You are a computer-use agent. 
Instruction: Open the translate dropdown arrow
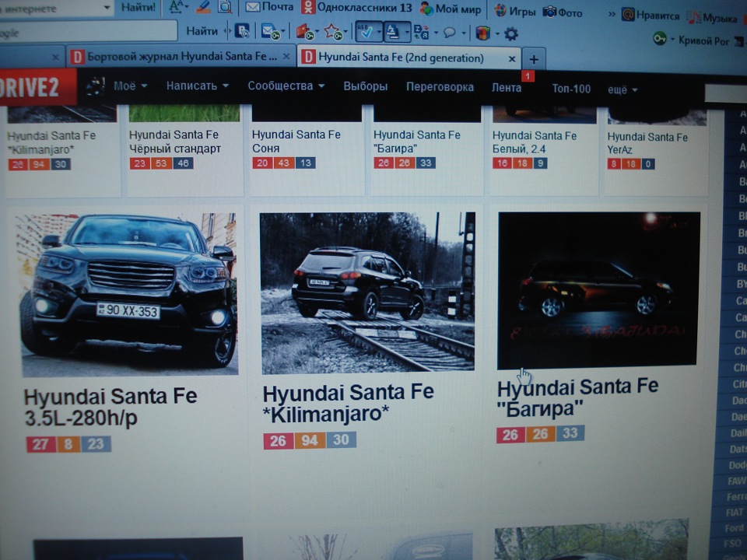(x=436, y=33)
